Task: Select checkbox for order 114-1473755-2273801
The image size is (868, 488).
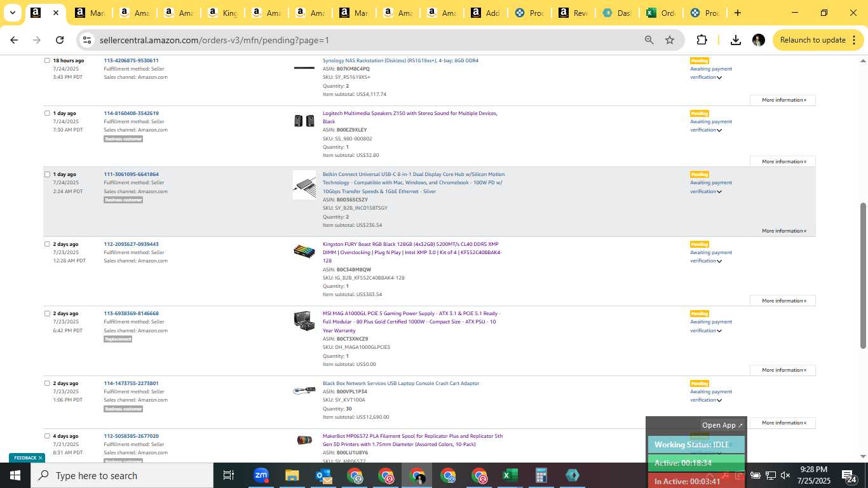Action: [x=47, y=383]
